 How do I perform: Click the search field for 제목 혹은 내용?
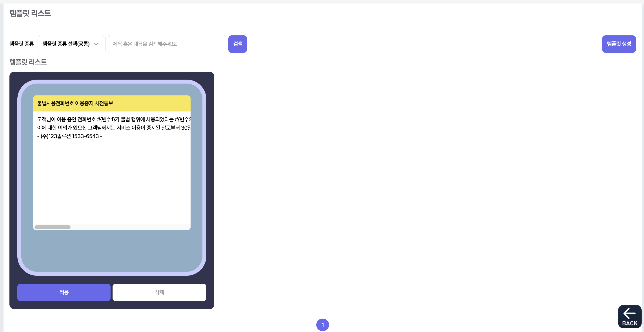pos(167,44)
